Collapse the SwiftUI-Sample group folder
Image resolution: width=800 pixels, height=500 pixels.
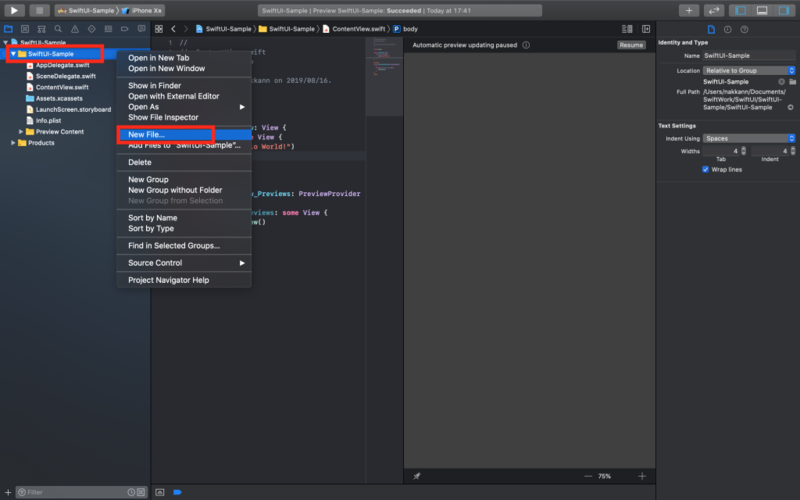13,54
